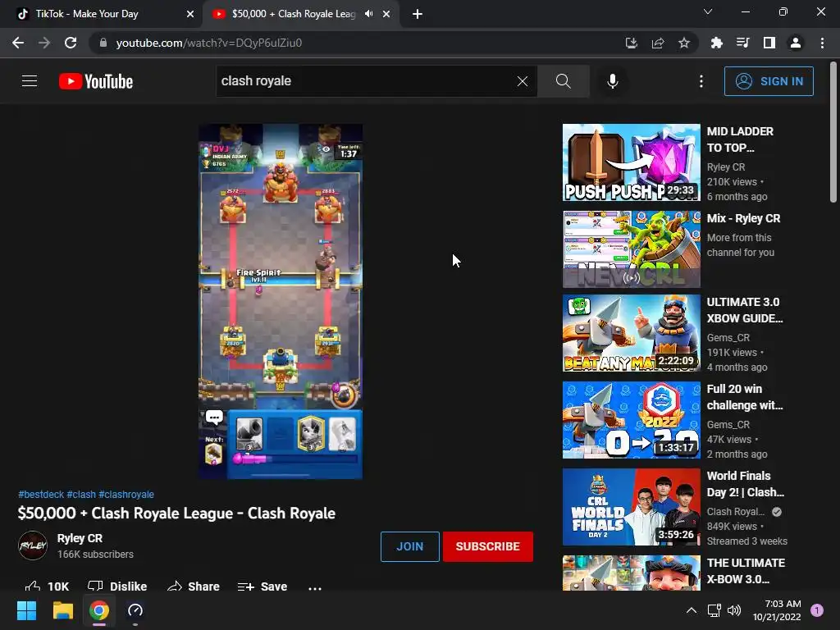Image resolution: width=840 pixels, height=630 pixels.
Task: Open the YouTube hamburger guide menu
Action: pyautogui.click(x=30, y=81)
